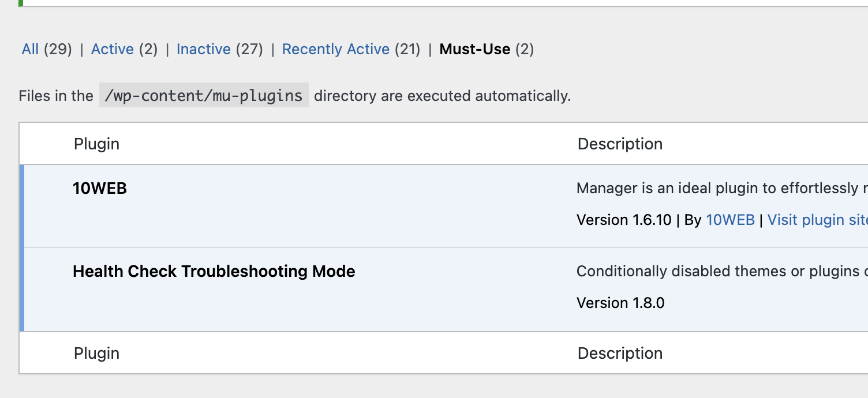Click the 10WEB author link
The height and width of the screenshot is (398, 868).
pos(730,220)
